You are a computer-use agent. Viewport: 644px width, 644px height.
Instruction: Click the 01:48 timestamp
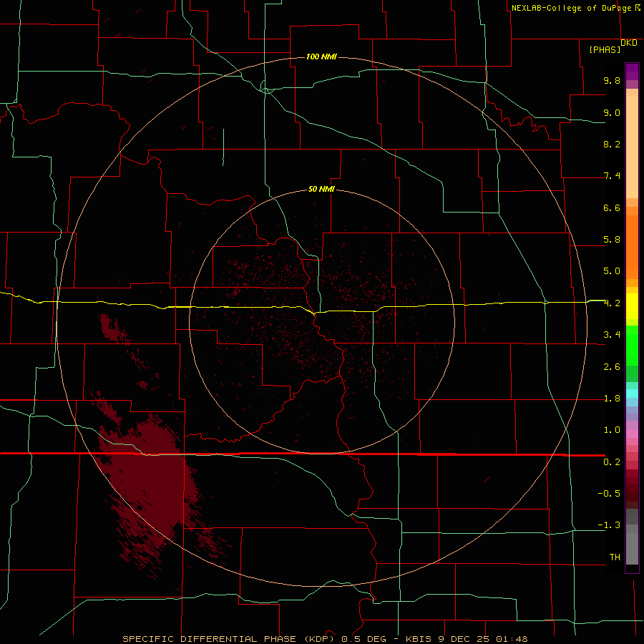tap(512, 639)
